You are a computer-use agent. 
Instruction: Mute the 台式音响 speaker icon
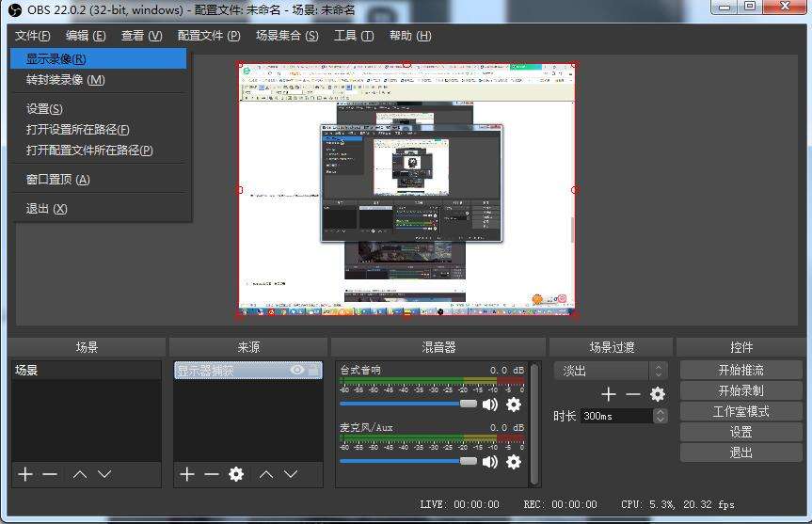(489, 405)
